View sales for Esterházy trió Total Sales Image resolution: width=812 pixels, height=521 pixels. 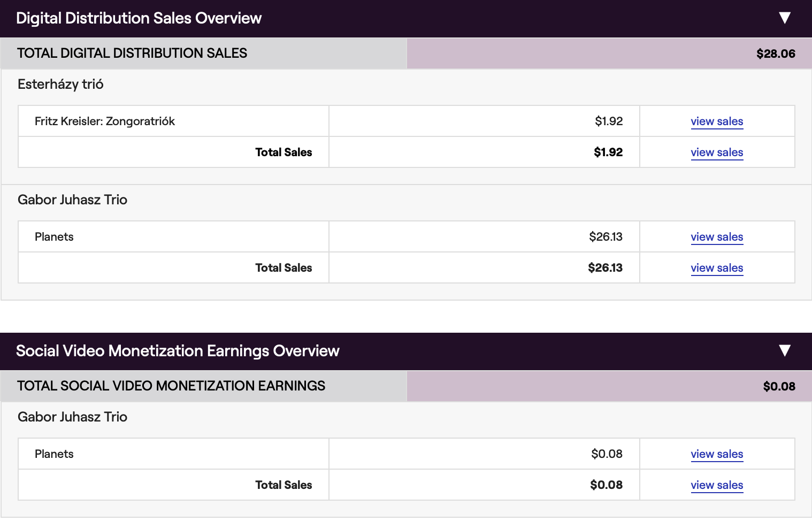tap(717, 152)
